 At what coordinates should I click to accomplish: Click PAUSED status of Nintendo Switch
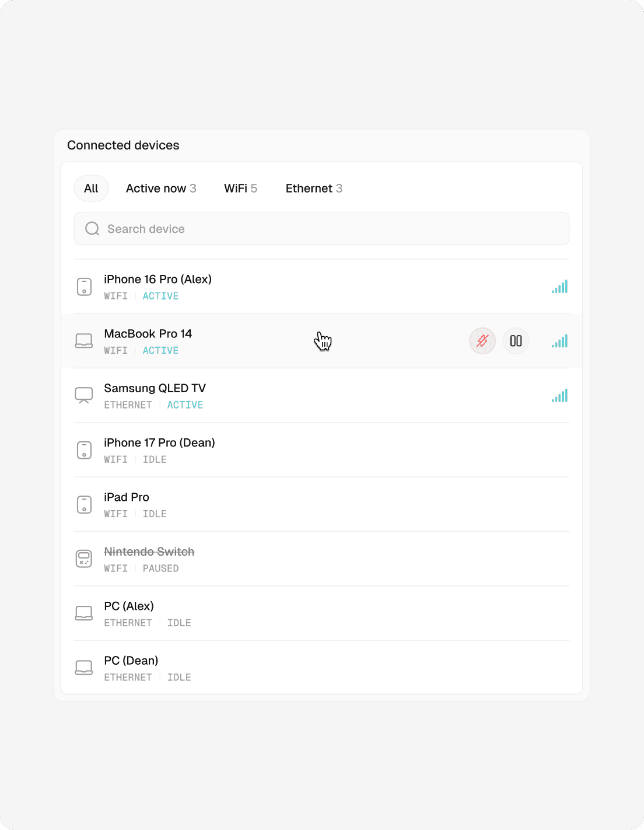[x=161, y=569]
